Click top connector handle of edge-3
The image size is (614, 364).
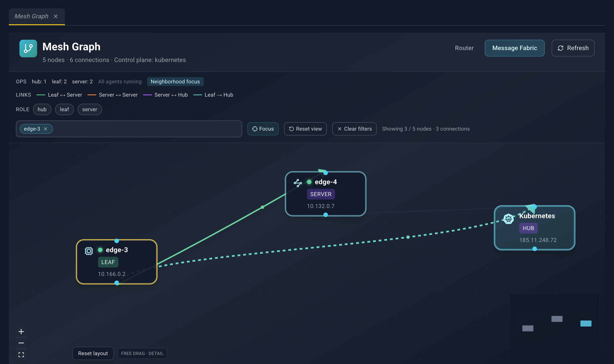[117, 241]
